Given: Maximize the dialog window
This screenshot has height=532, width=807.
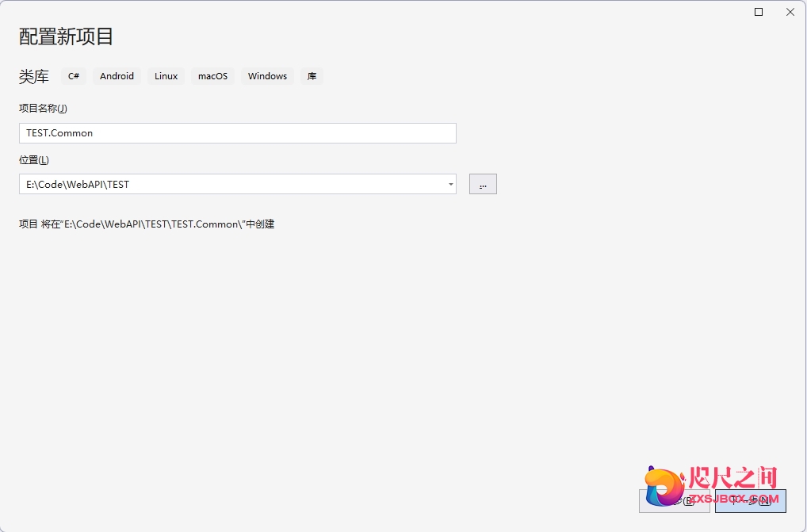Looking at the screenshot, I should [759, 12].
